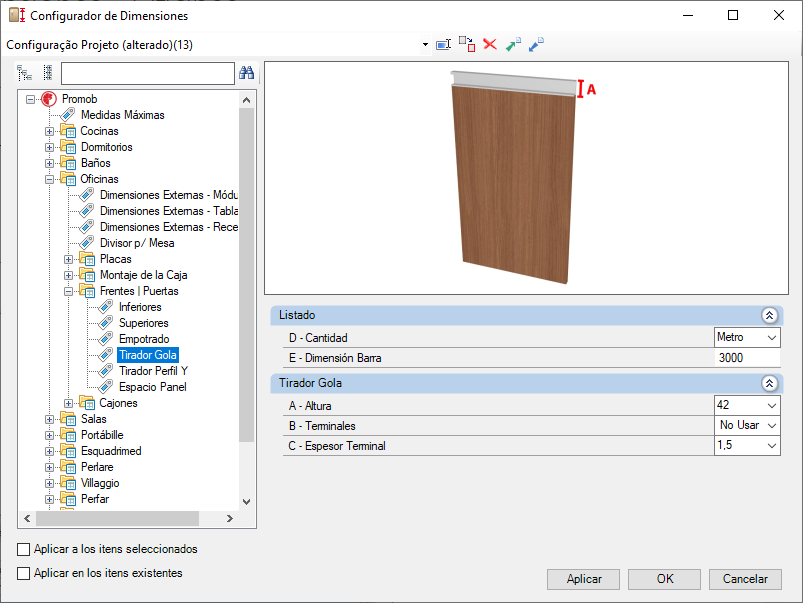Click the tag icon beside Divisor p/ Mesa
This screenshot has width=812, height=604.
click(x=86, y=242)
